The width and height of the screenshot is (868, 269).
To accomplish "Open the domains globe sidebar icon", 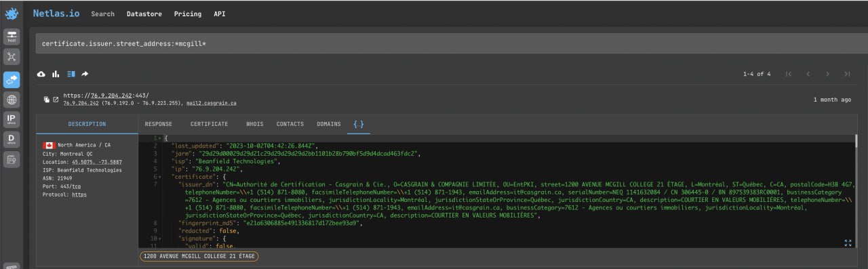I will point(12,100).
